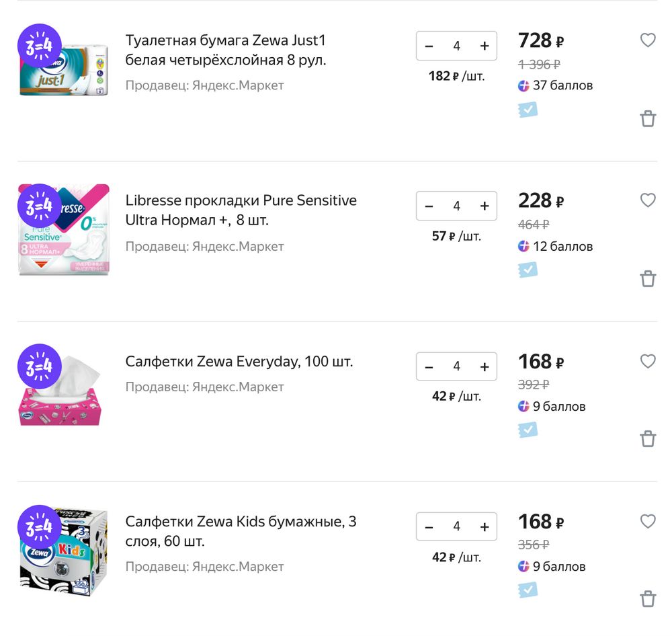This screenshot has width=672, height=636.
Task: Decrease quantity of Libresse pads
Action: tap(429, 206)
